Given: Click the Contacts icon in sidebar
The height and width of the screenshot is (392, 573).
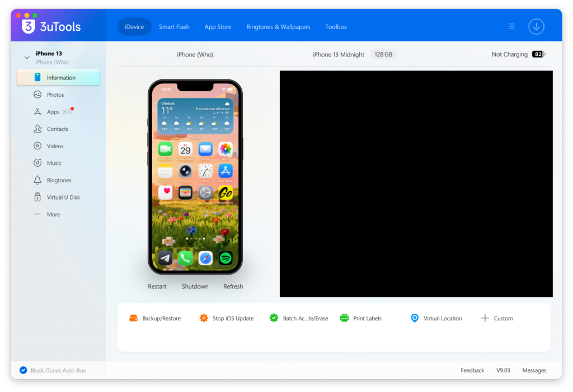Looking at the screenshot, I should pos(37,129).
